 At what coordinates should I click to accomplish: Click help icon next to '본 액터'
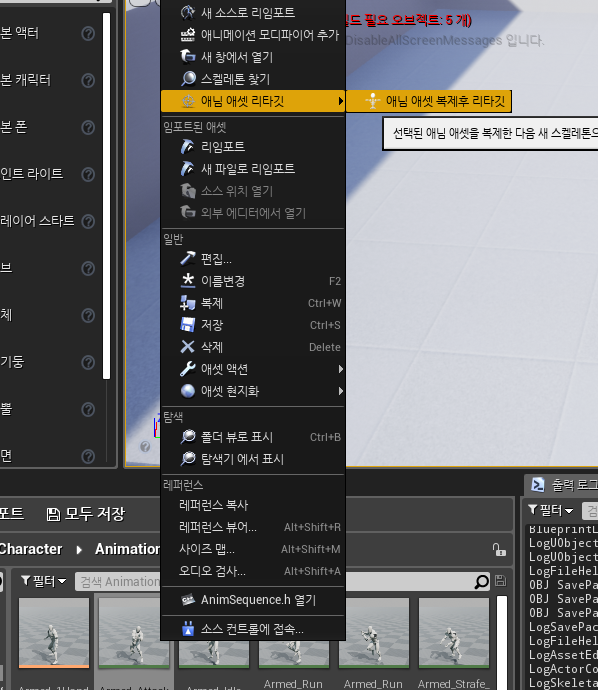coord(88,33)
